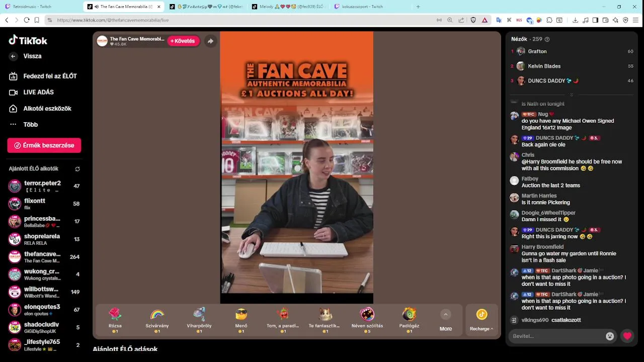
Task: Open emoji picker in chat
Action: pos(610,336)
